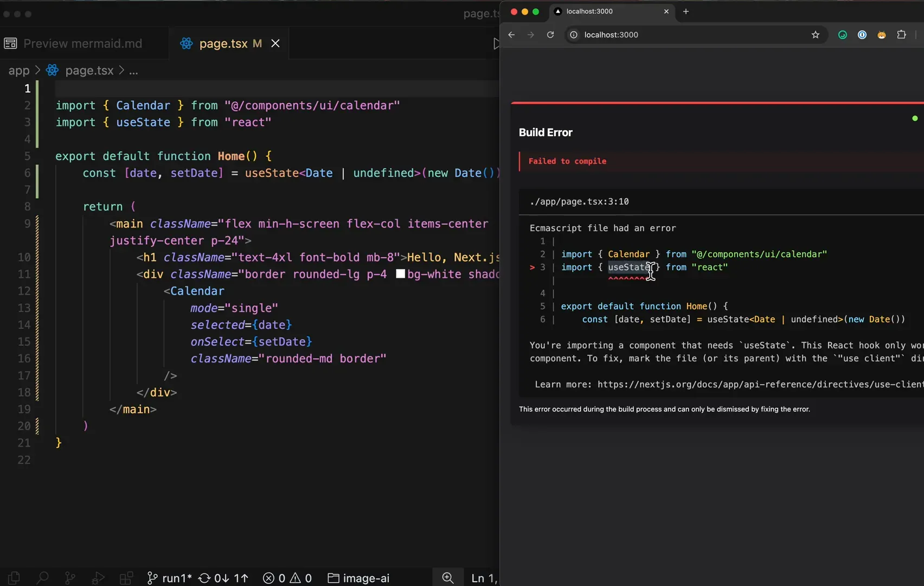The height and width of the screenshot is (586, 924).
Task: Click the app breadcrumb folder segment
Action: pyautogui.click(x=19, y=71)
